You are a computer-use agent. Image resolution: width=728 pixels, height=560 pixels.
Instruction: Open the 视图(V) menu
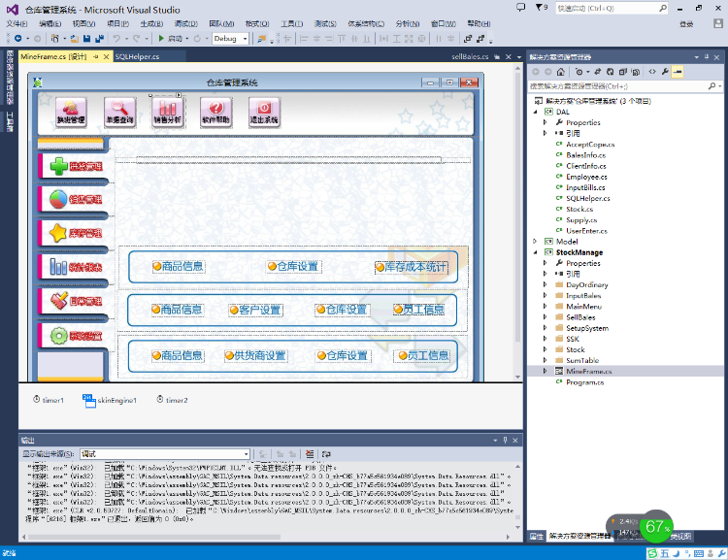83,23
